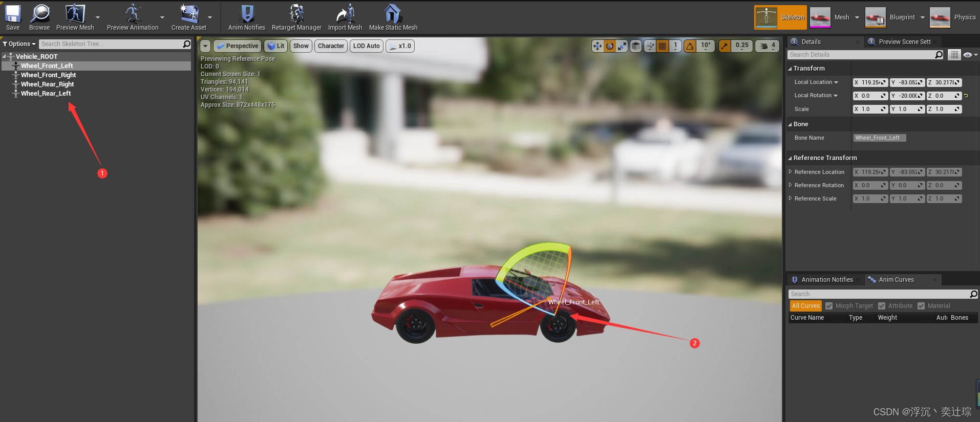980x422 pixels.
Task: Expand the Reference Scale row
Action: pos(791,198)
